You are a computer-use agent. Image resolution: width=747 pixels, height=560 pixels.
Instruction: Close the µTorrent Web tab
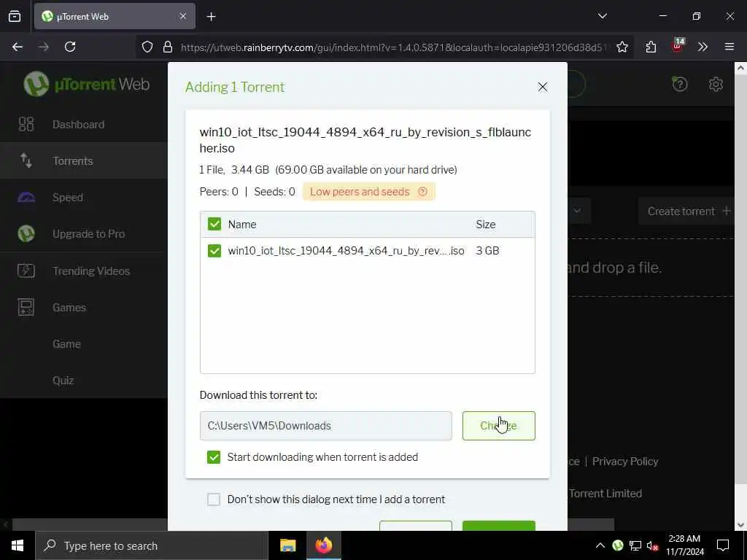click(183, 16)
